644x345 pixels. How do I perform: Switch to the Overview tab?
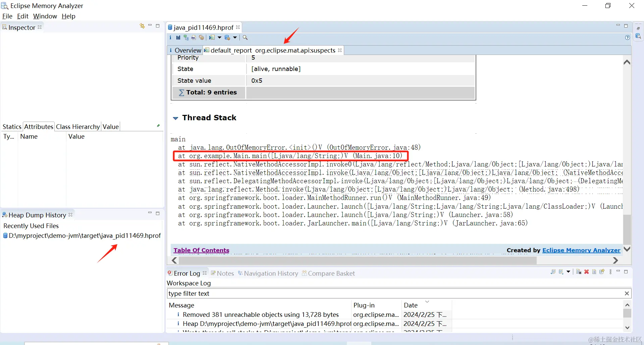tap(185, 50)
